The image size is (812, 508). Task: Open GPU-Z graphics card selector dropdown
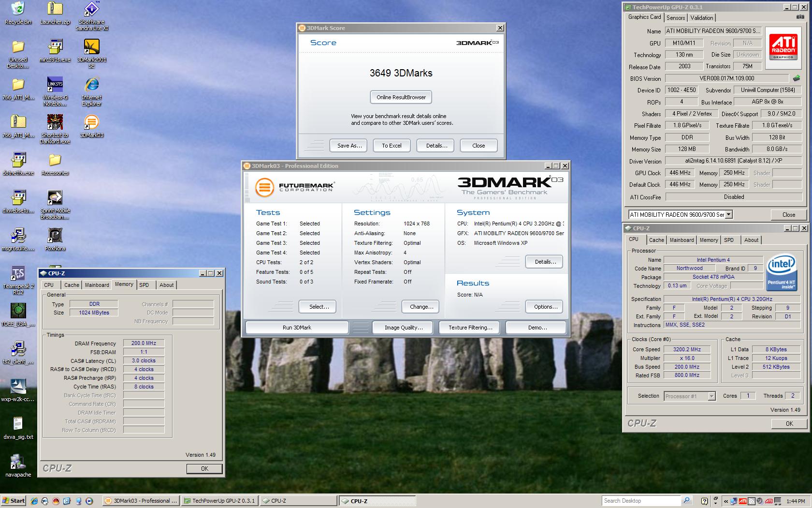click(728, 214)
